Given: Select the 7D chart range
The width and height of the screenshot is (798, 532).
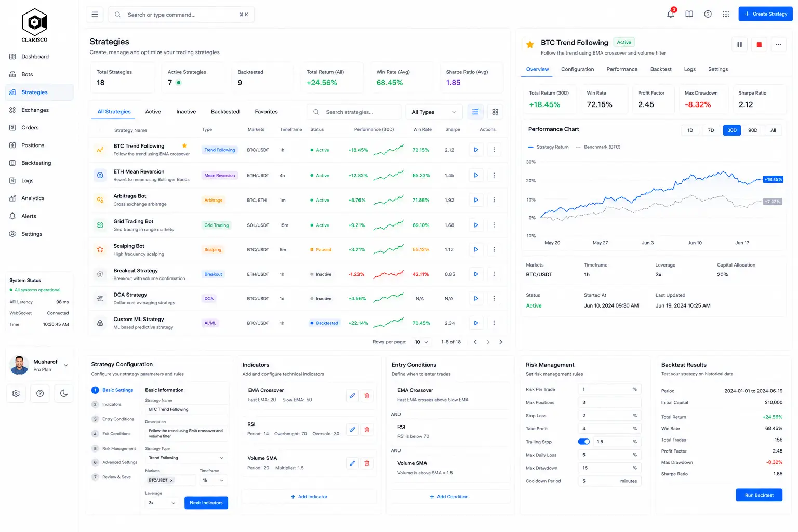Looking at the screenshot, I should pos(711,130).
